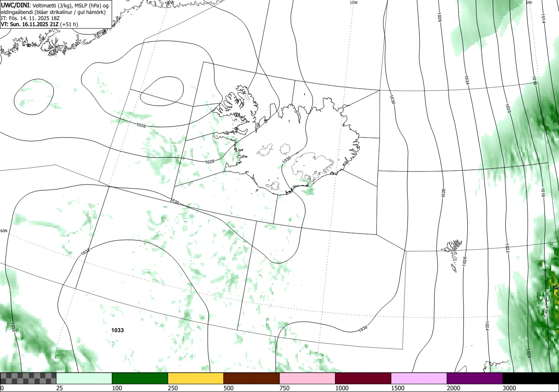Pick the dark green 100–250 legend swatch
The height and width of the screenshot is (392, 559).
click(140, 378)
